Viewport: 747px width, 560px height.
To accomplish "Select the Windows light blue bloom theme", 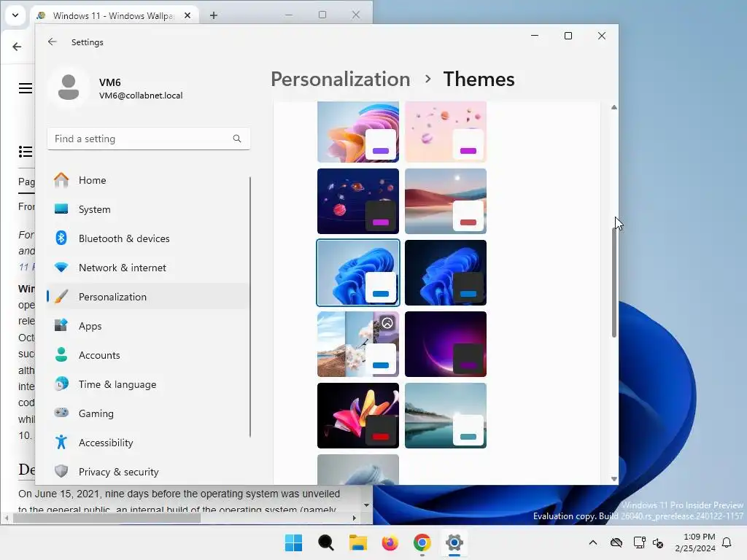I will click(x=358, y=273).
